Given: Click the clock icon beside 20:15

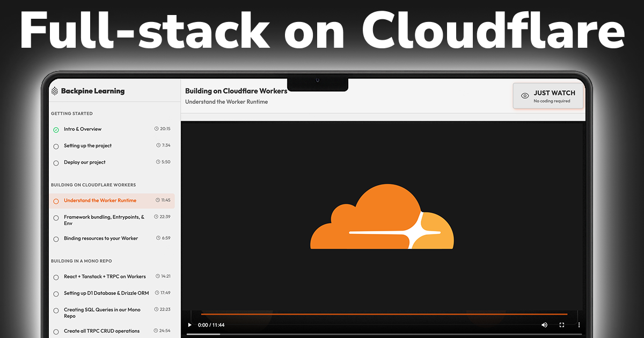Looking at the screenshot, I should (x=157, y=129).
